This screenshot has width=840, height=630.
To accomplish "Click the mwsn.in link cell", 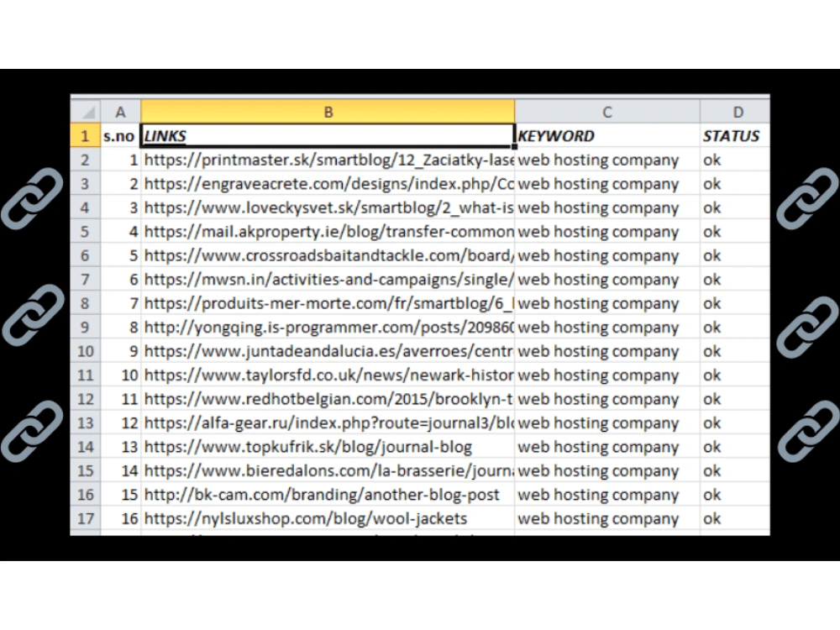I will [x=328, y=279].
